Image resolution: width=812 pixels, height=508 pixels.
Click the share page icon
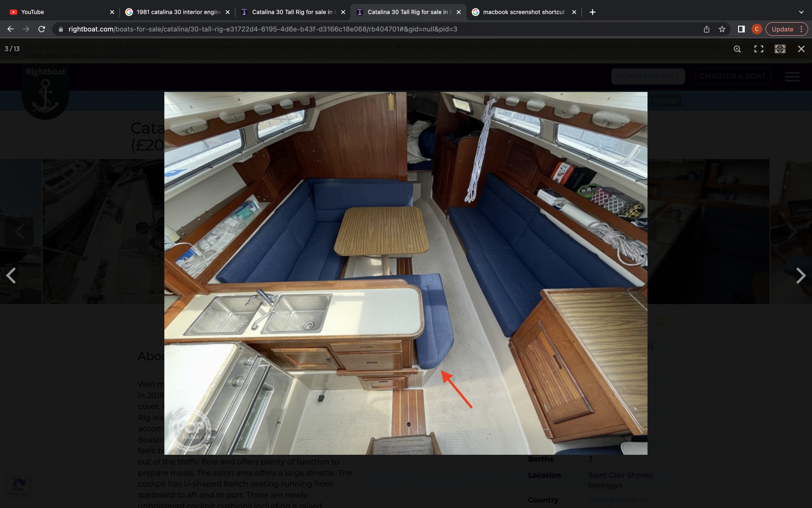pos(706,29)
